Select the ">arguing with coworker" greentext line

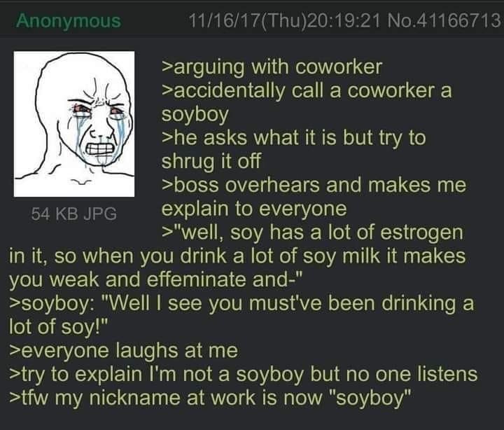pyautogui.click(x=272, y=67)
